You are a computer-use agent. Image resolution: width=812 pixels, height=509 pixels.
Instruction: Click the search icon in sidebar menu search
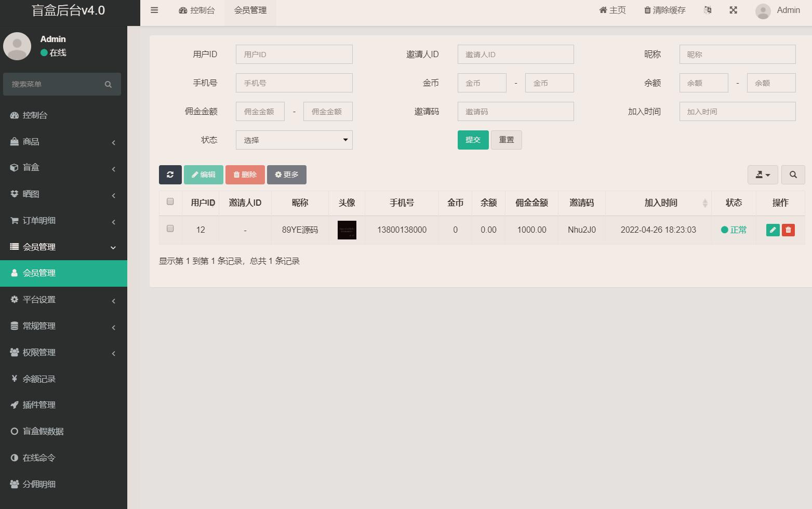[x=108, y=85]
